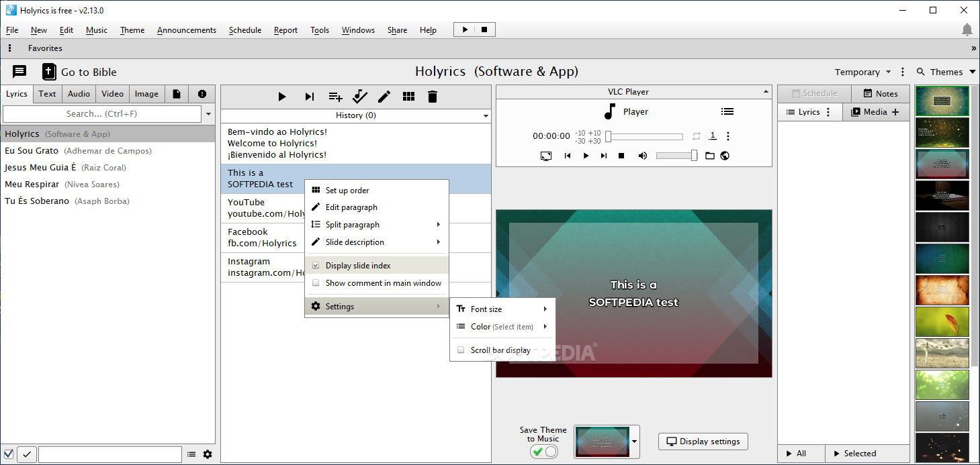Click the check-marks icon in the lyrics toolbar

(x=360, y=97)
